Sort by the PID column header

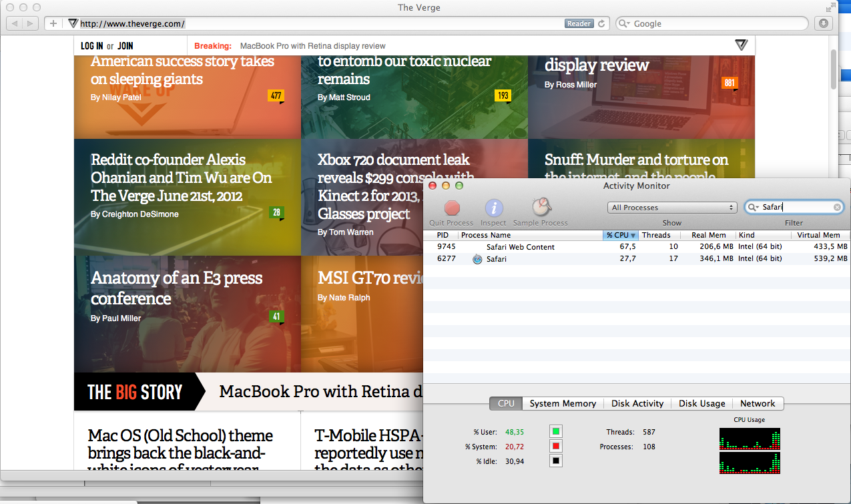pyautogui.click(x=441, y=235)
